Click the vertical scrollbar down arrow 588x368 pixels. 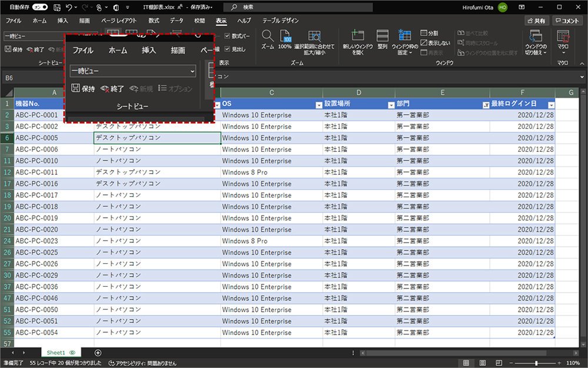coord(583,344)
